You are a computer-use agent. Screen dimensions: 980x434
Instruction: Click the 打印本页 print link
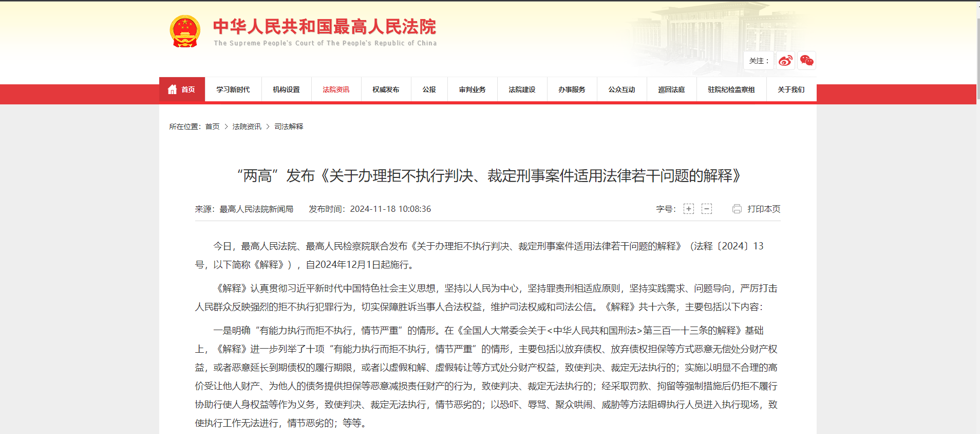764,209
